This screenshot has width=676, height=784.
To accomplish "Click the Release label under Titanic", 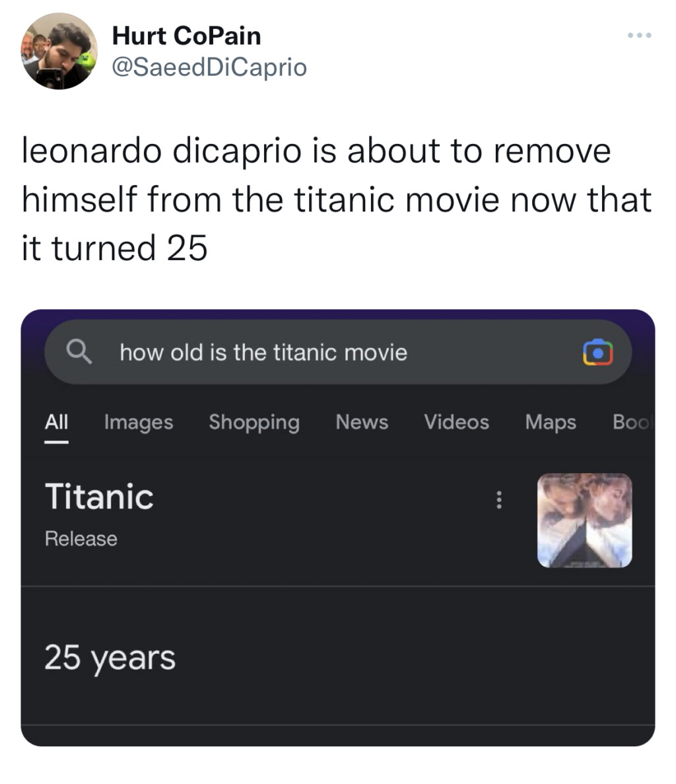I will pos(81,538).
